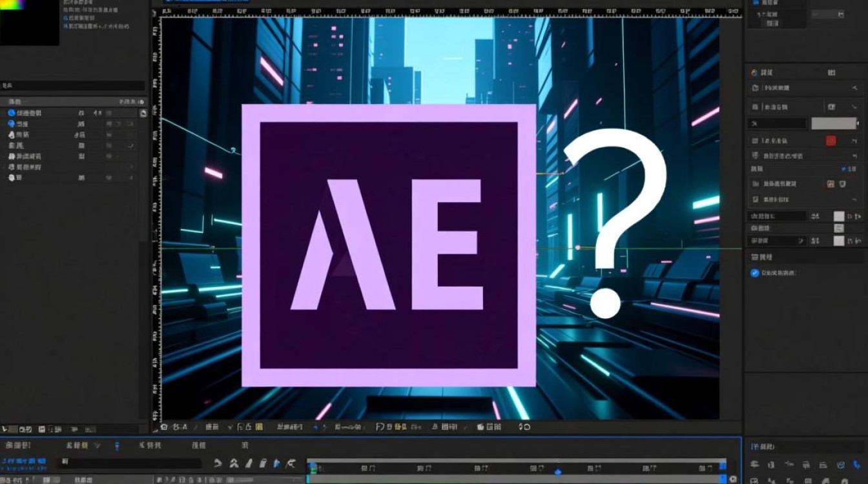Toggle the small blue checkbox in right panel's middle row
This screenshot has height=484, width=868.
pos(844,169)
